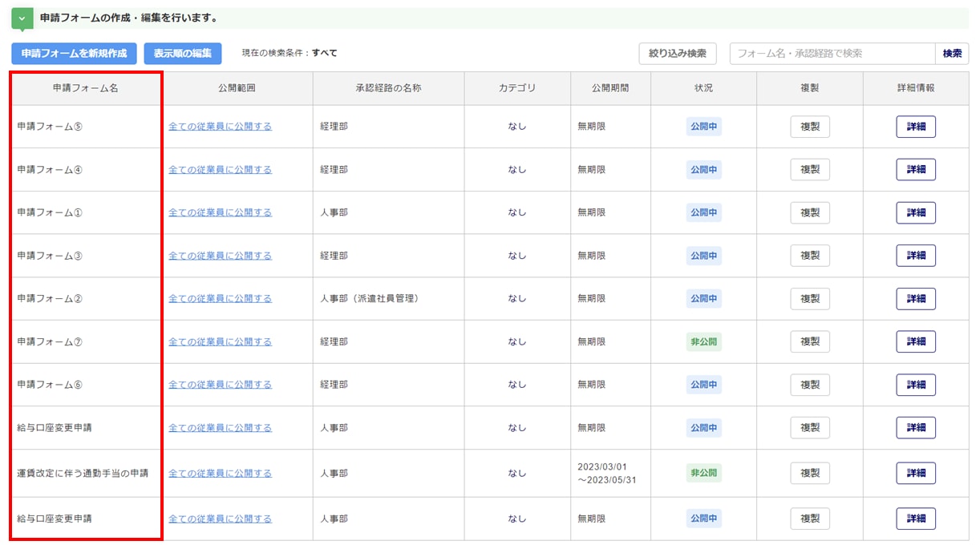Viewport: 980px width, 545px height.
Task: Collapse the green chevron header icon
Action: click(x=22, y=18)
